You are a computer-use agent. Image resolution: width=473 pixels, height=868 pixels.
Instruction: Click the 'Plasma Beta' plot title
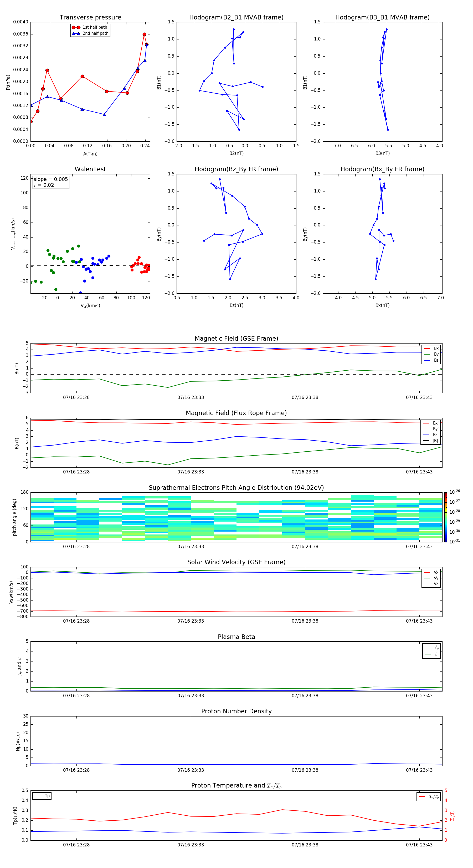[236, 637]
